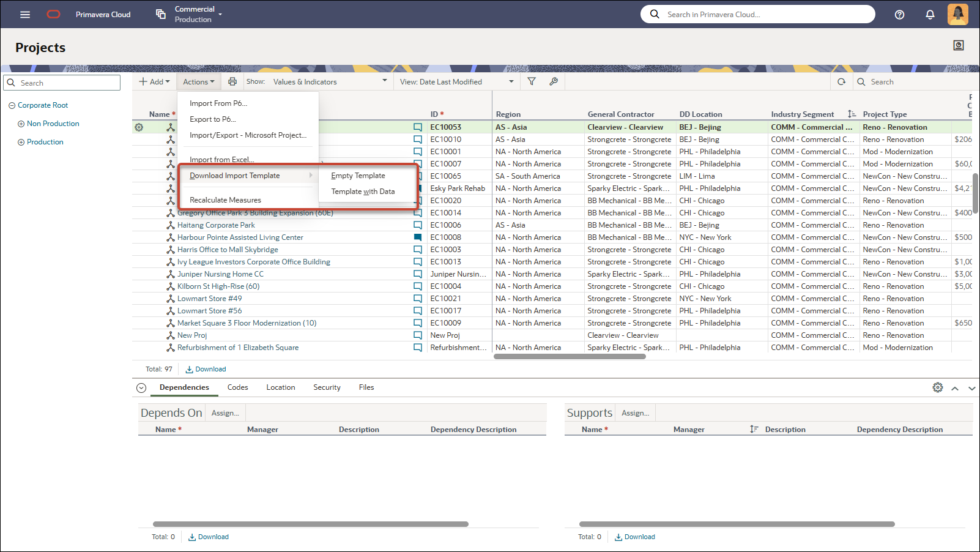Click Search in Primavera Cloud field

pos(758,14)
